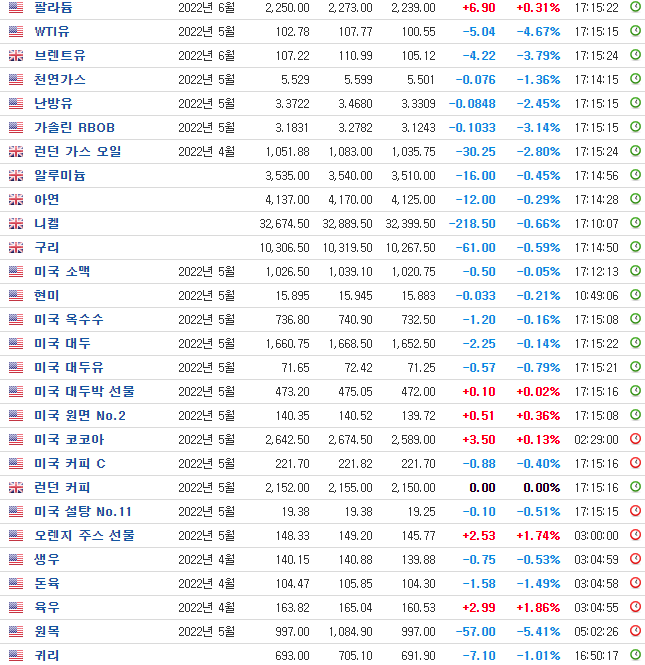Open the 미국 설탕 No.11 link
This screenshot has width=645, height=665.
pos(83,511)
